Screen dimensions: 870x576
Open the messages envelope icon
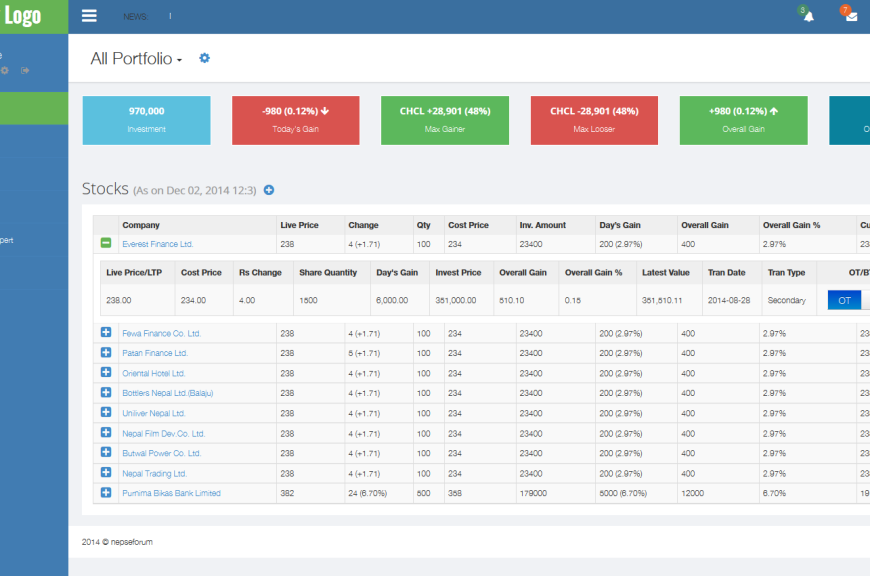[851, 16]
